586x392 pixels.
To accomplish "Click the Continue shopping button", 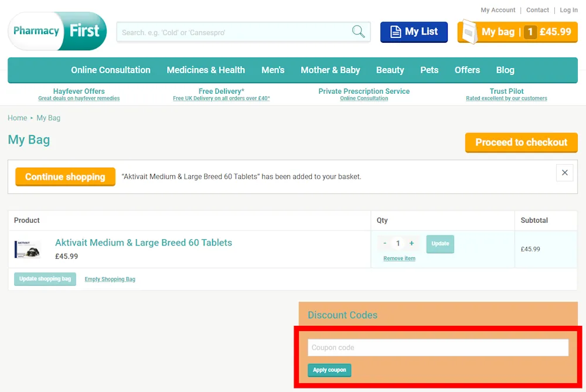I will [66, 177].
